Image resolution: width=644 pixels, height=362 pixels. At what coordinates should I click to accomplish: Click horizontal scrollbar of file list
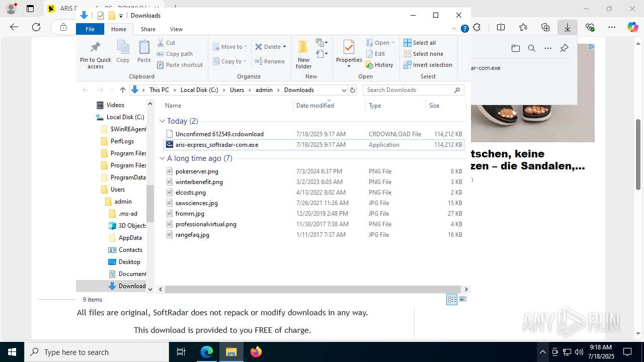coord(314,289)
